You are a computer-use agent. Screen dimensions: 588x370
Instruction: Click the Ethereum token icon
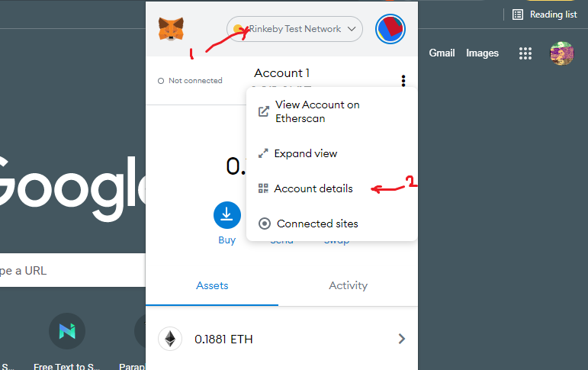click(170, 339)
